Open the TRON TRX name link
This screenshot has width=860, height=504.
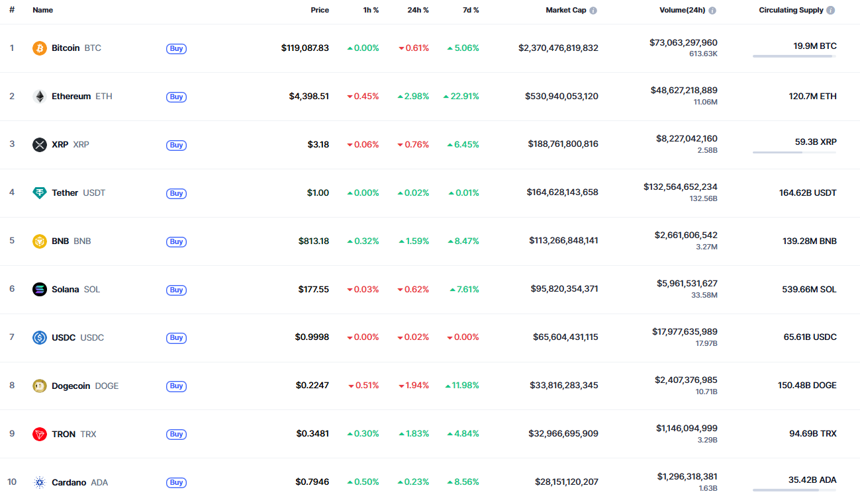pos(74,434)
